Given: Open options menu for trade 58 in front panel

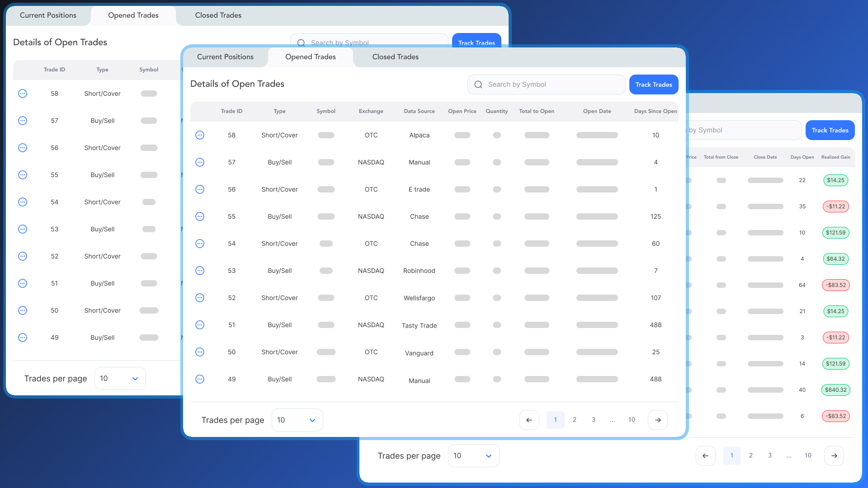Looking at the screenshot, I should pos(200,135).
